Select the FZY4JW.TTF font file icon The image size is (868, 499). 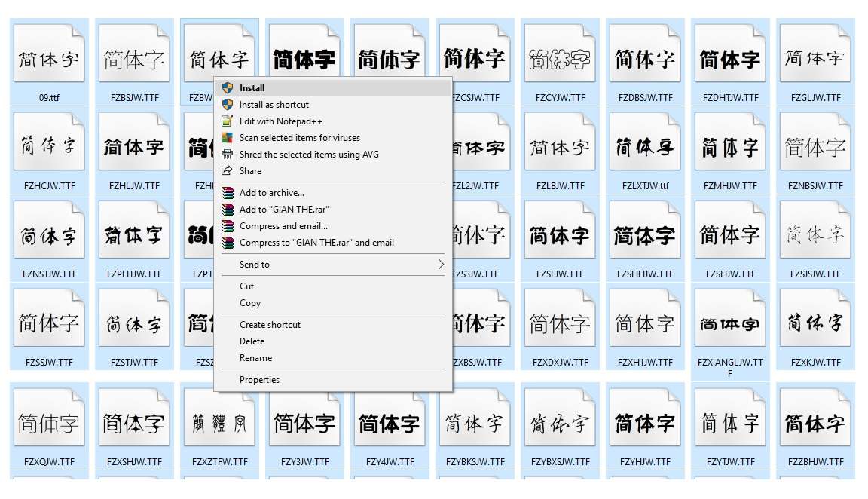point(390,418)
